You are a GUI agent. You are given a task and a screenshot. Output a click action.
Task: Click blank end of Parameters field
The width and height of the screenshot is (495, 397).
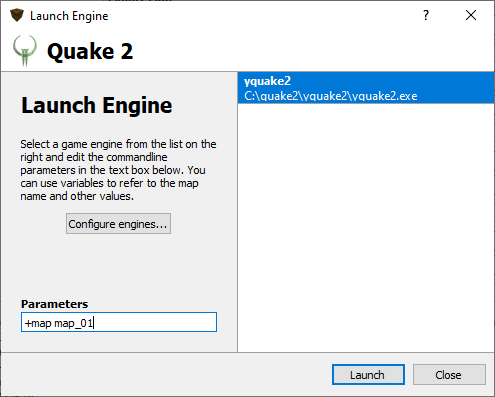point(155,322)
